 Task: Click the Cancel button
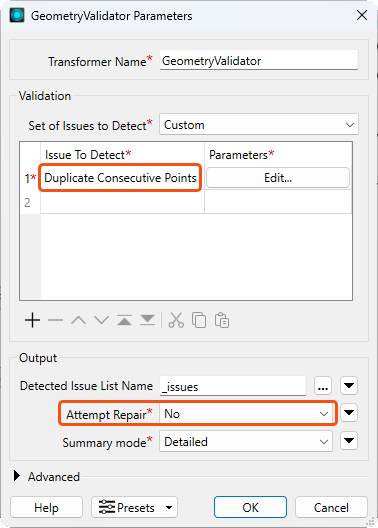click(331, 507)
